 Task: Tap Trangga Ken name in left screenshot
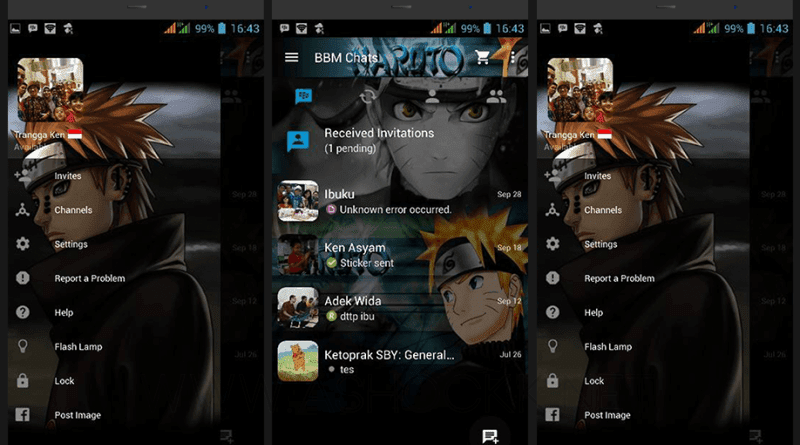[x=39, y=135]
